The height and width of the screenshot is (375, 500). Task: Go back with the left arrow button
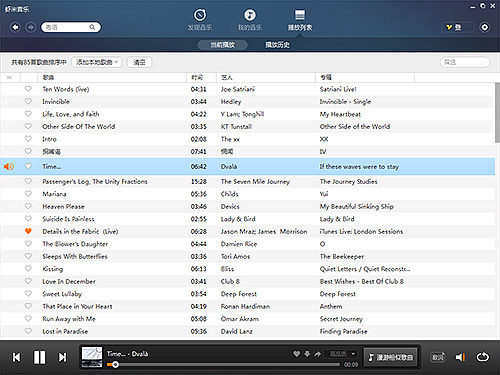(15, 27)
